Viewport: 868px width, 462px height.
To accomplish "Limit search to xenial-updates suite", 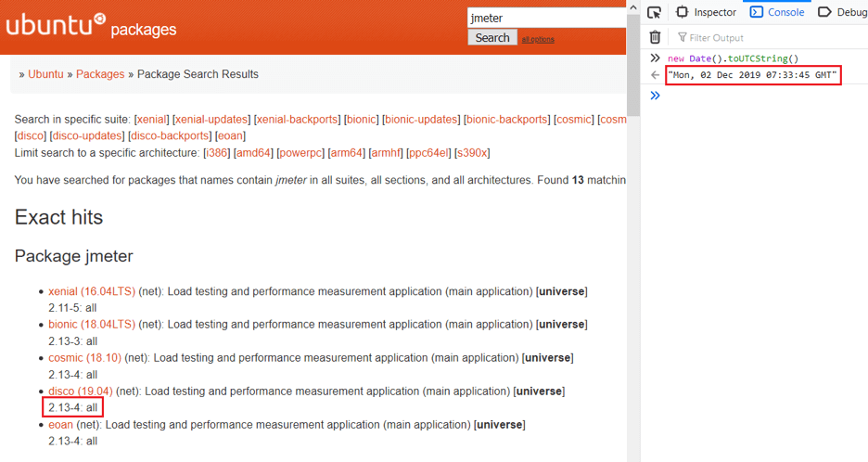I will [x=211, y=120].
